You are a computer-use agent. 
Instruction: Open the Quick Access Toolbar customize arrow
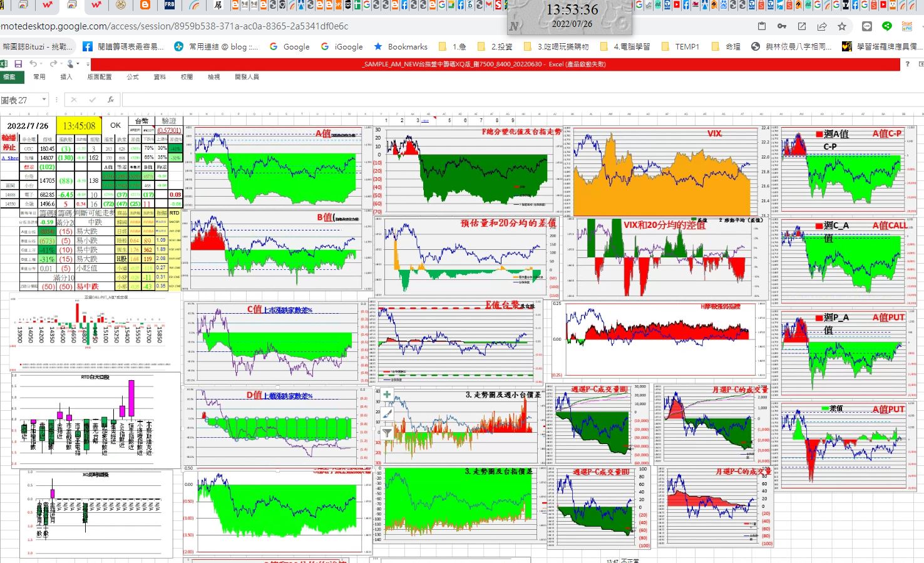[86, 65]
